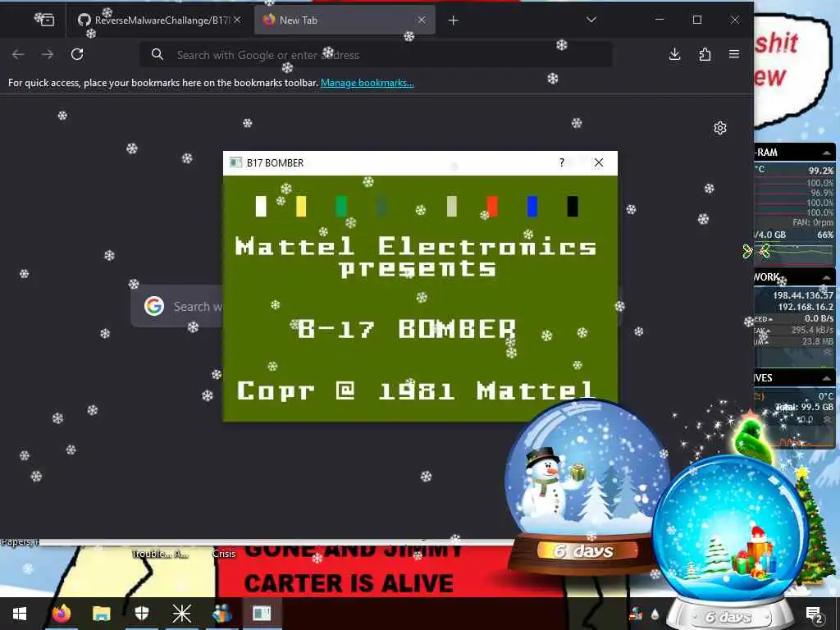
Task: Click the Copr @ 1981 Mattel text
Action: pyautogui.click(x=415, y=390)
